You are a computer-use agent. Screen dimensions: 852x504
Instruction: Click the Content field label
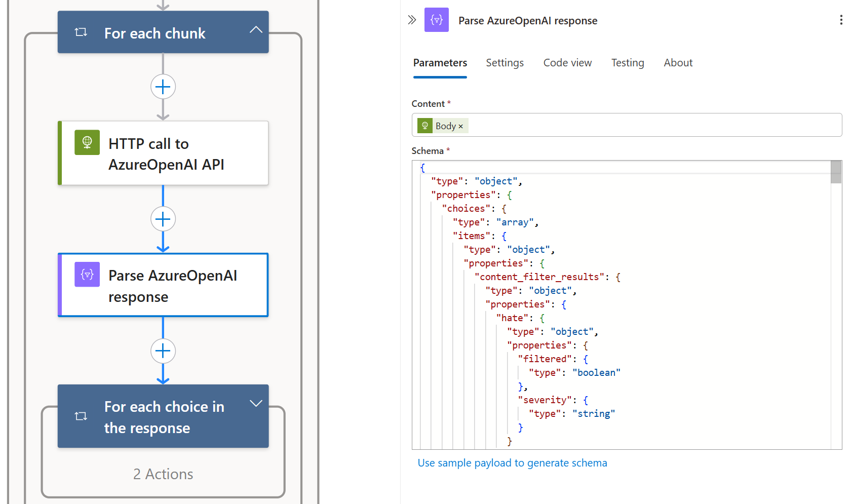(428, 104)
